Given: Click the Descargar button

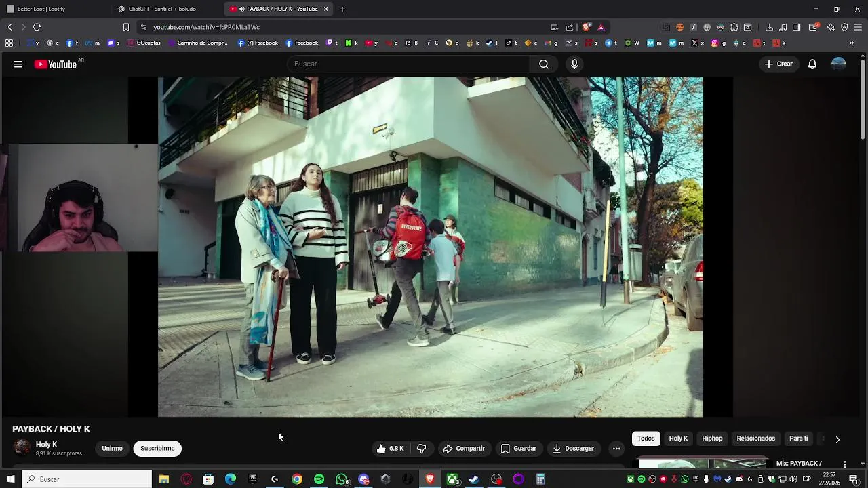Looking at the screenshot, I should click(574, 449).
